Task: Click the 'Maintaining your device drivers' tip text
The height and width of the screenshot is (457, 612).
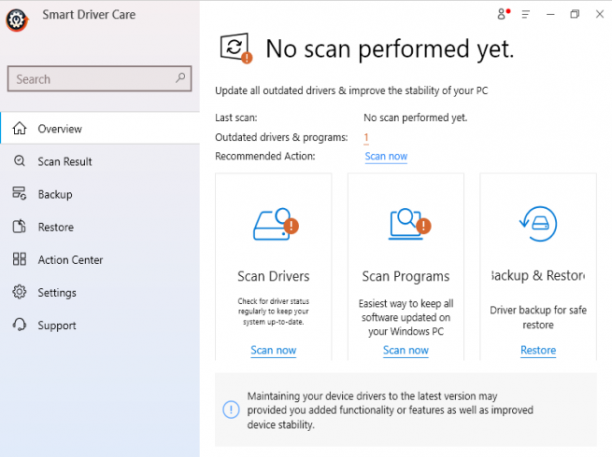Action: pos(390,410)
